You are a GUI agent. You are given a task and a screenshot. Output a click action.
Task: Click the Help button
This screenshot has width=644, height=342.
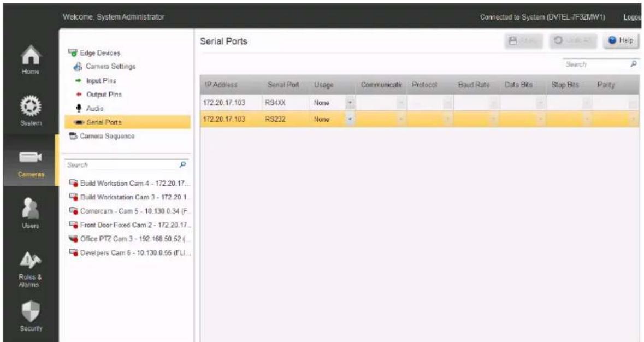(621, 40)
